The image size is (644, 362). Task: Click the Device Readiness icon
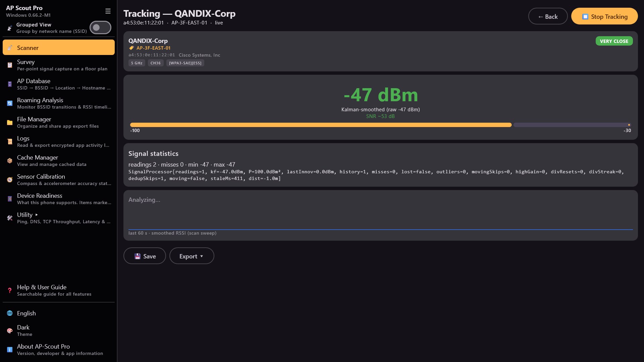(10, 199)
